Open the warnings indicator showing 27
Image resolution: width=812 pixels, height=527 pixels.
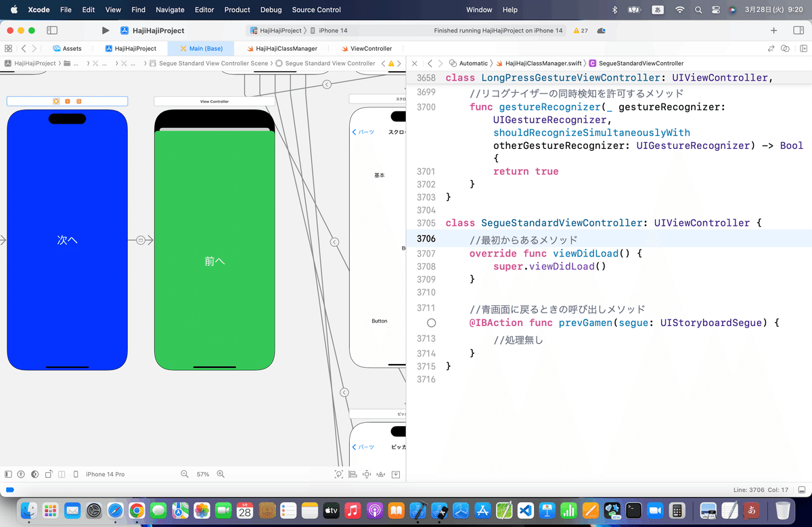point(580,30)
